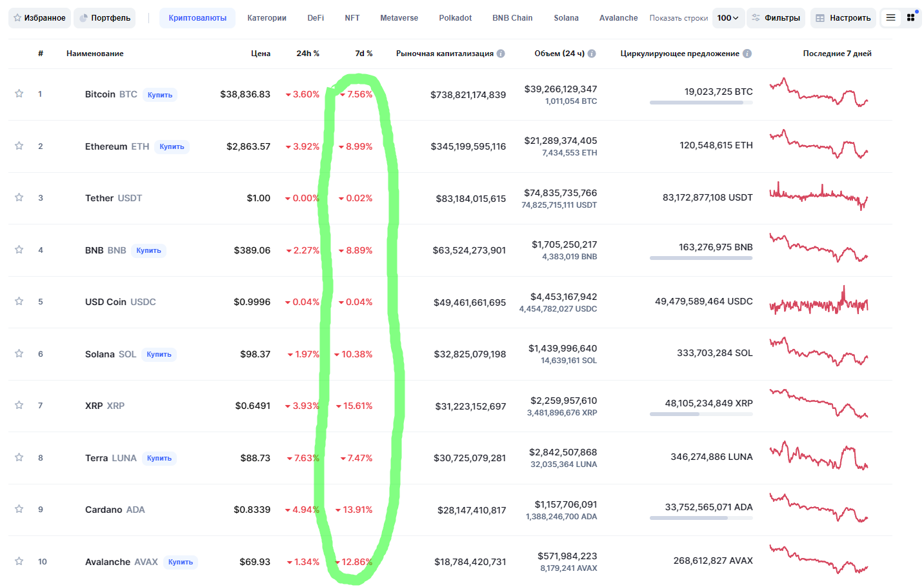
Task: Click Bitcoin volume $39,266,129,347
Action: click(561, 89)
